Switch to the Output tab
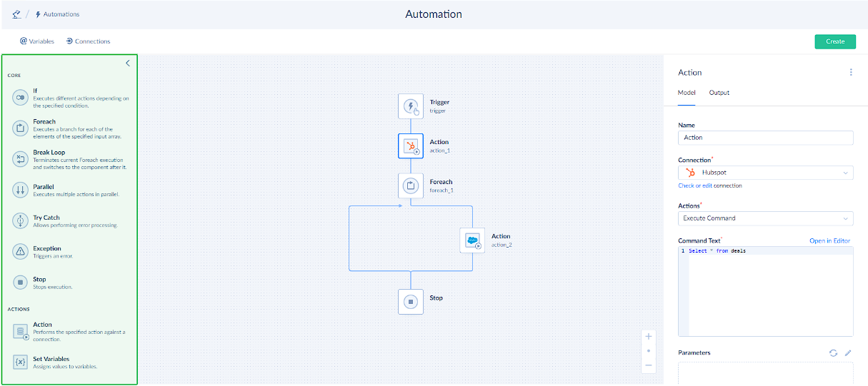 719,93
